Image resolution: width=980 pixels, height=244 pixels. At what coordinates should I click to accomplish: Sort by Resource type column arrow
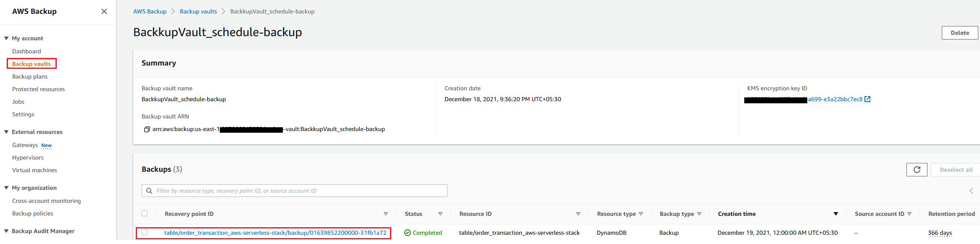click(x=641, y=214)
